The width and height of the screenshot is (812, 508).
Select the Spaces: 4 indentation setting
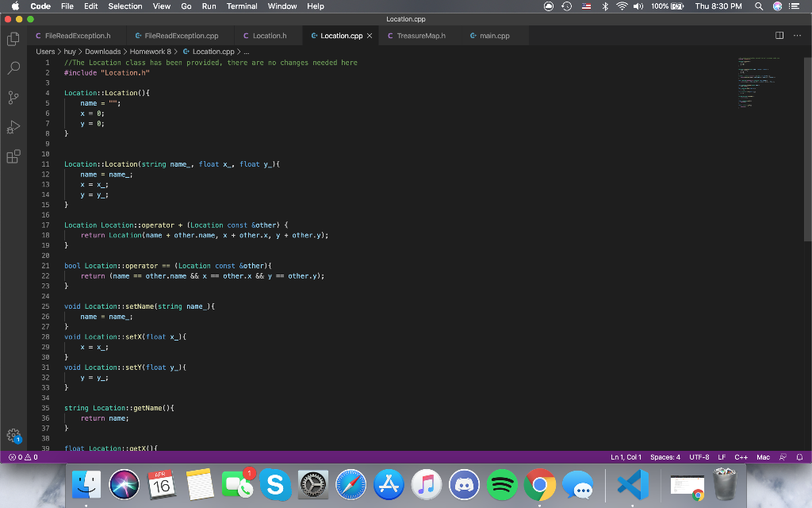click(x=665, y=457)
